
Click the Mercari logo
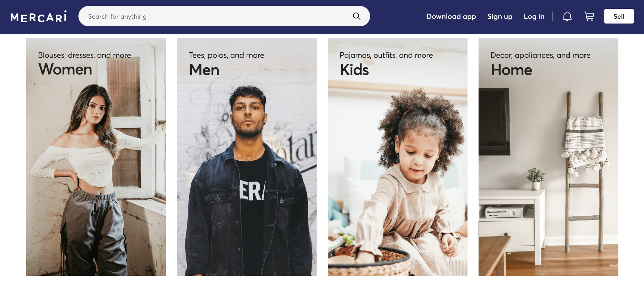tap(39, 16)
